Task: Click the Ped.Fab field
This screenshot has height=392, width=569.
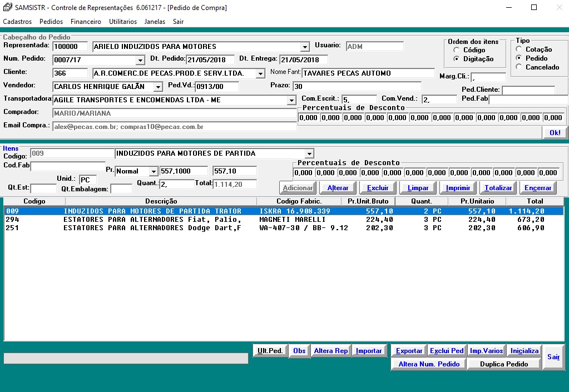Action: click(x=528, y=100)
